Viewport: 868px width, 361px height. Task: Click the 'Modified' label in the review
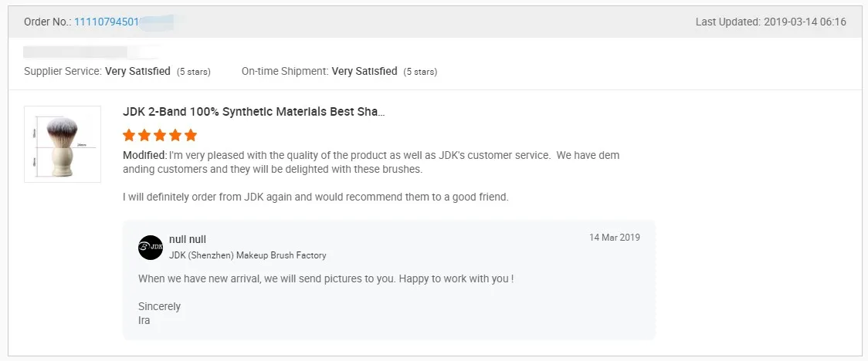click(144, 155)
